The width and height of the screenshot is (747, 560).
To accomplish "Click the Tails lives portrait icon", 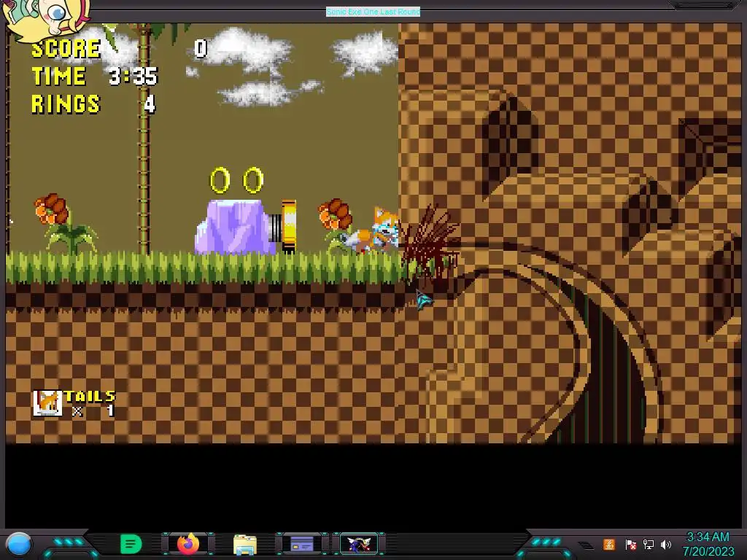I will [x=47, y=402].
